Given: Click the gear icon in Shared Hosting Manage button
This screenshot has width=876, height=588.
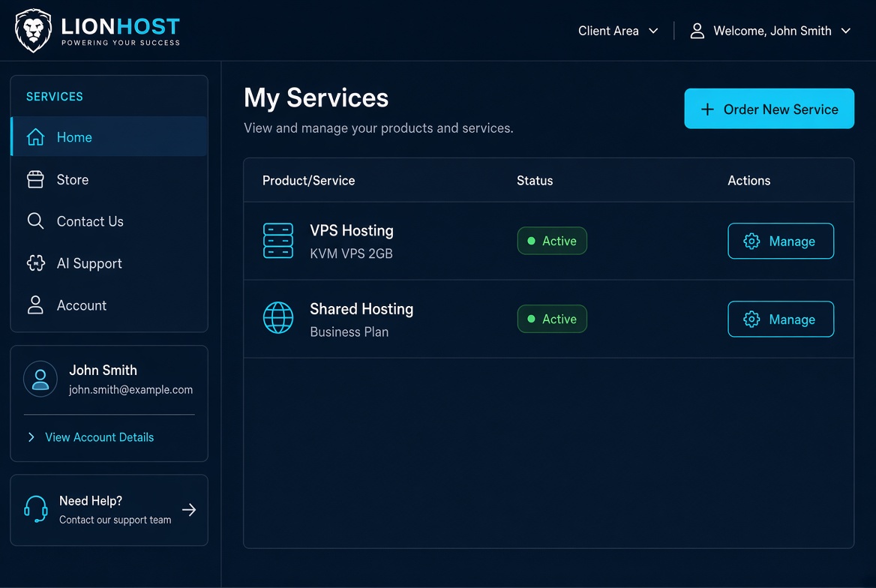Looking at the screenshot, I should (x=751, y=319).
